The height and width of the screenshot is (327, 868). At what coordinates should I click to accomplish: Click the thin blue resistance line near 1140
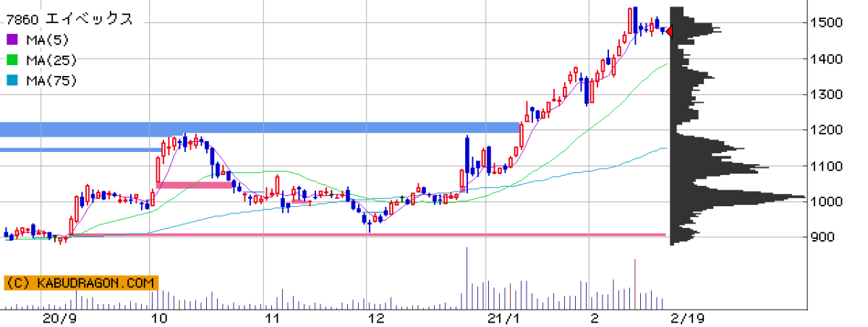(80, 150)
